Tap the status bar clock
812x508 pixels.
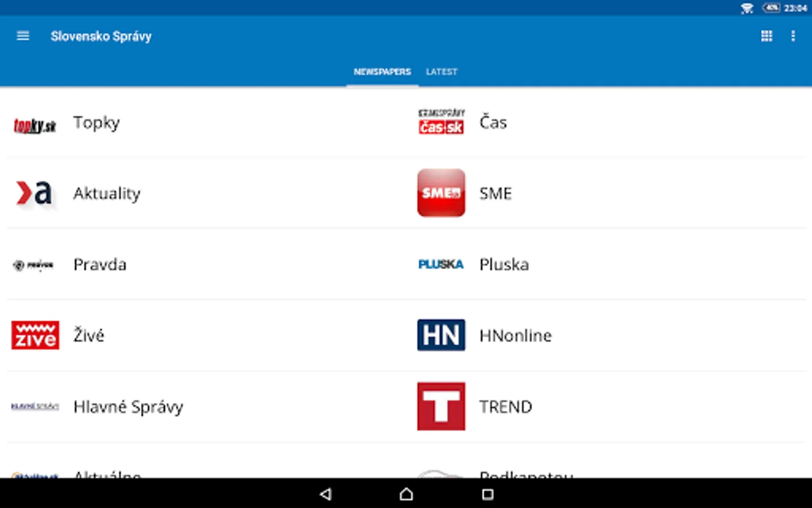[795, 8]
